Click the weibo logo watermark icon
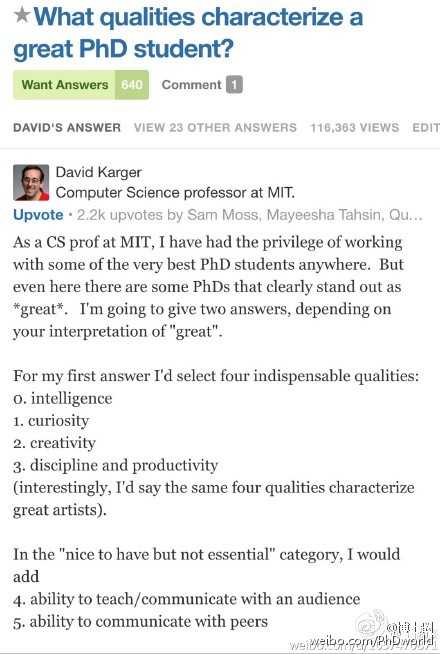 click(370, 623)
